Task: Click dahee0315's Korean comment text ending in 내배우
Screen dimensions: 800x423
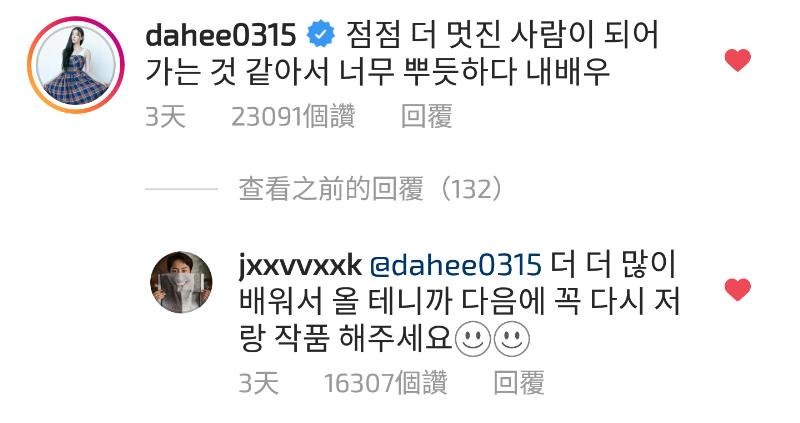Action: click(x=402, y=54)
